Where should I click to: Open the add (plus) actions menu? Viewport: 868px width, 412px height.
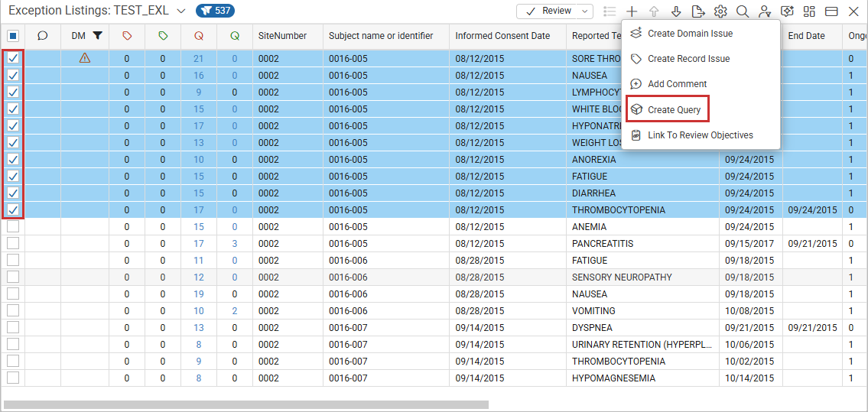click(632, 11)
